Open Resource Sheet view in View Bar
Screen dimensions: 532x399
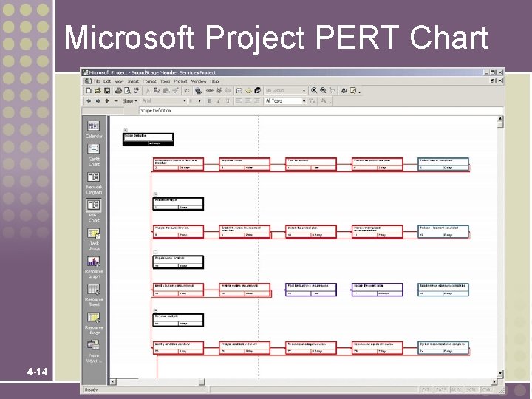pos(94,295)
